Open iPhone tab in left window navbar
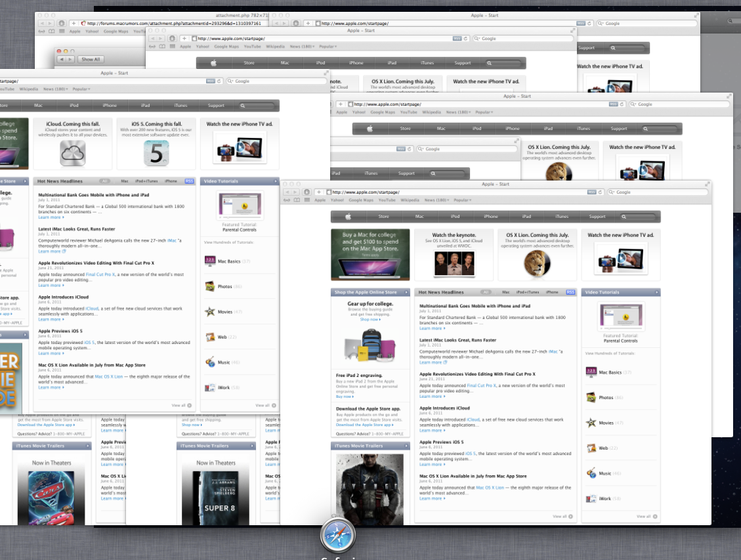Screen dimensions: 741x560 pyautogui.click(x=110, y=106)
